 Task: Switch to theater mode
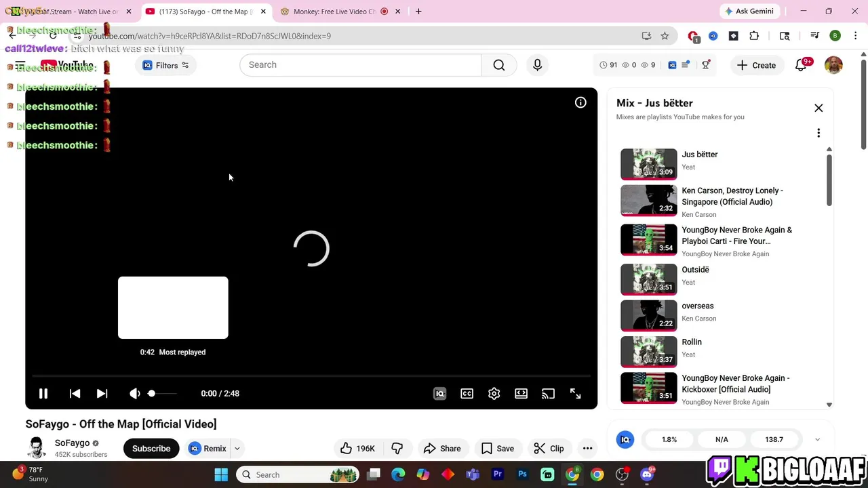(x=521, y=393)
